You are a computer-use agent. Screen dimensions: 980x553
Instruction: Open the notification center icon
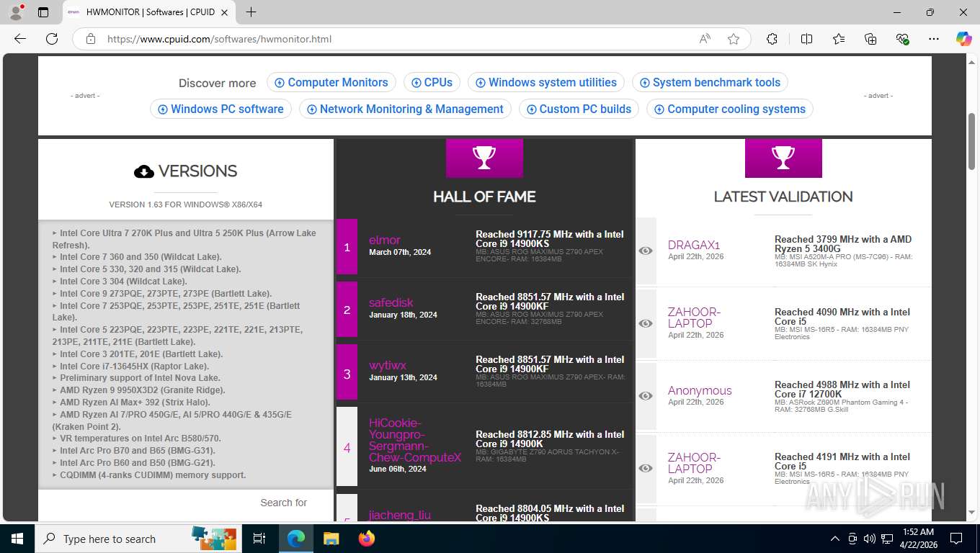tap(956, 539)
